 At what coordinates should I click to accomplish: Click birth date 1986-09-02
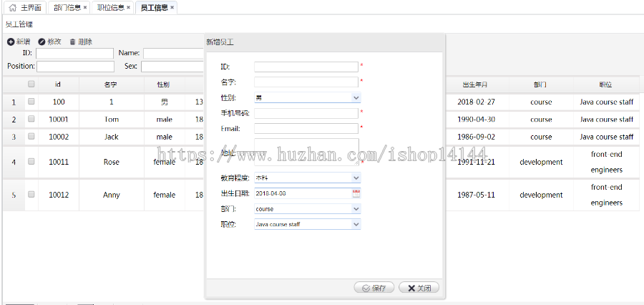coord(476,137)
